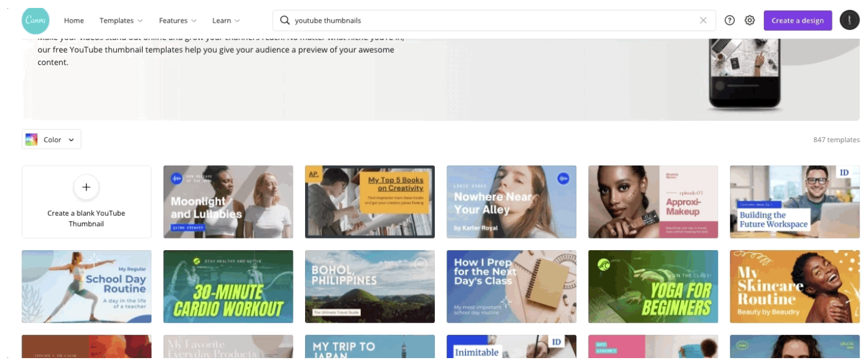The width and height of the screenshot is (868, 363).
Task: Open Building the Future Workspace template
Action: (x=794, y=202)
